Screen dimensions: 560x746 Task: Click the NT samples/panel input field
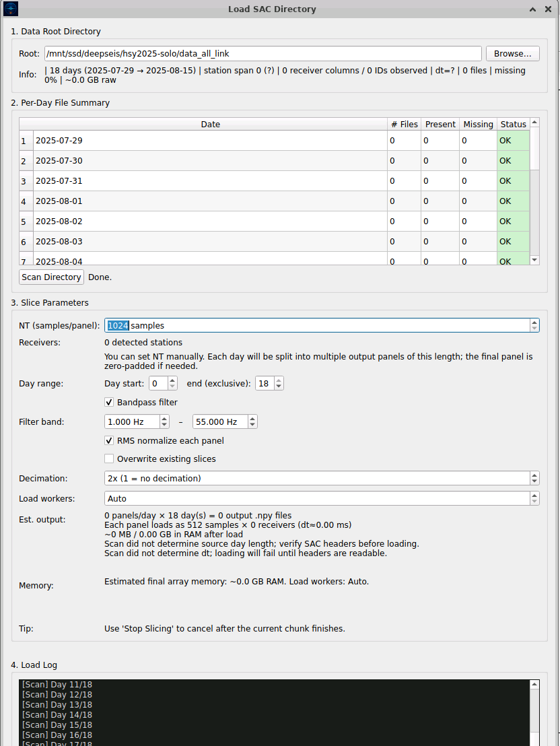click(317, 325)
